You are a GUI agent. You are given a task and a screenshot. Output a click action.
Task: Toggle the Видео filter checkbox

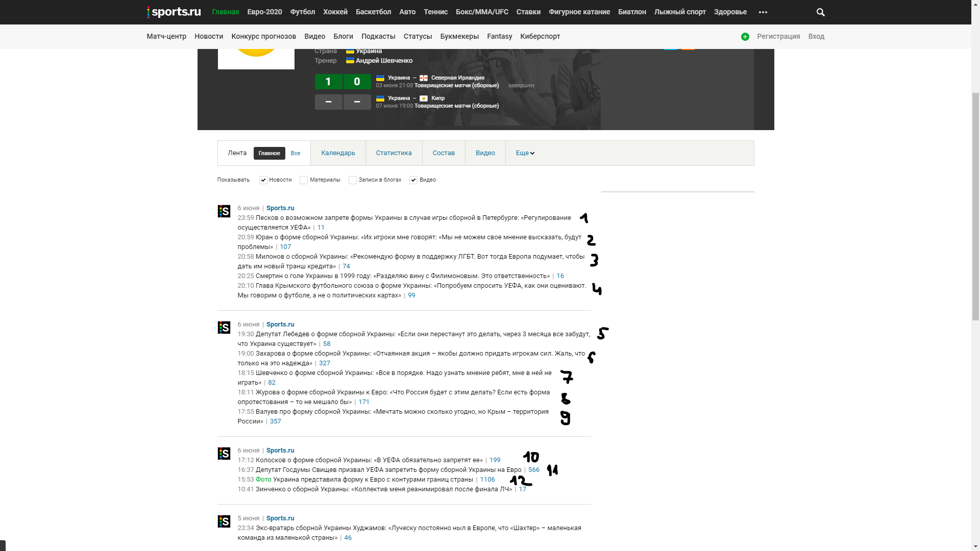click(x=413, y=180)
